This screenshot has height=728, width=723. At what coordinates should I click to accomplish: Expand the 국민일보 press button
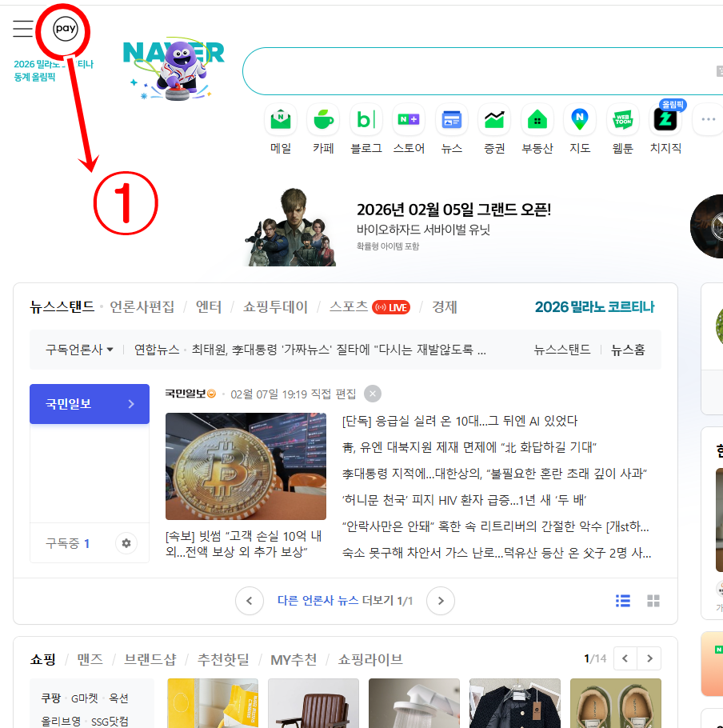[x=90, y=404]
